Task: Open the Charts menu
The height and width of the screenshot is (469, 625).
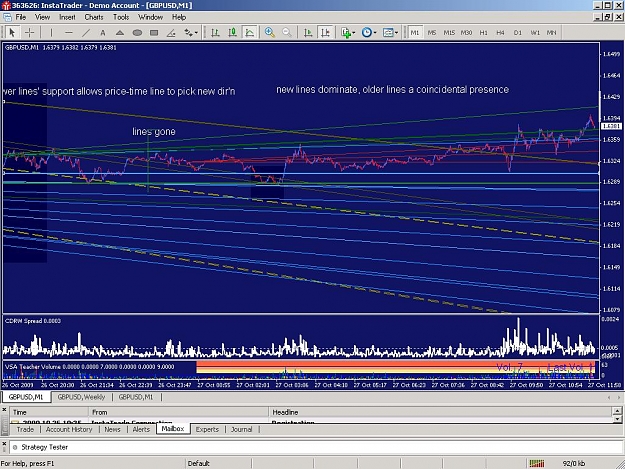Action: (94, 17)
